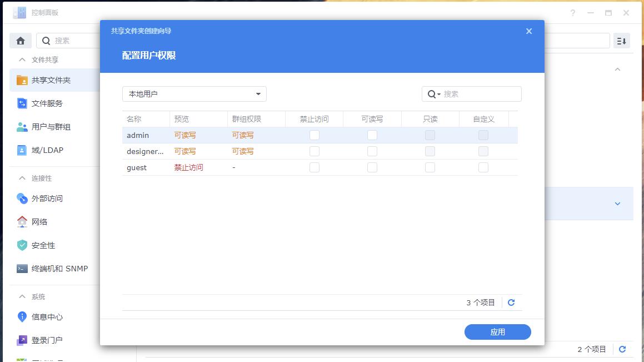Click the home icon above the sidebar
This screenshot has width=644, height=362.
20,40
